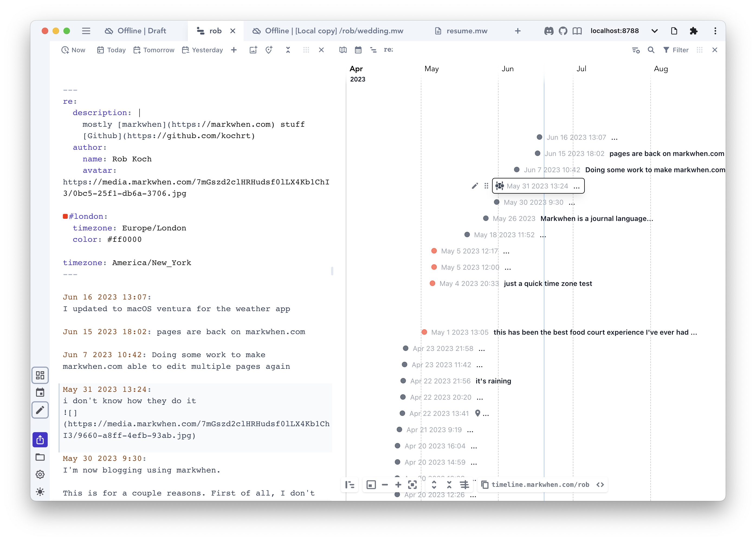Toggle light/dark theme sun icon
The height and width of the screenshot is (541, 756).
[x=40, y=492]
